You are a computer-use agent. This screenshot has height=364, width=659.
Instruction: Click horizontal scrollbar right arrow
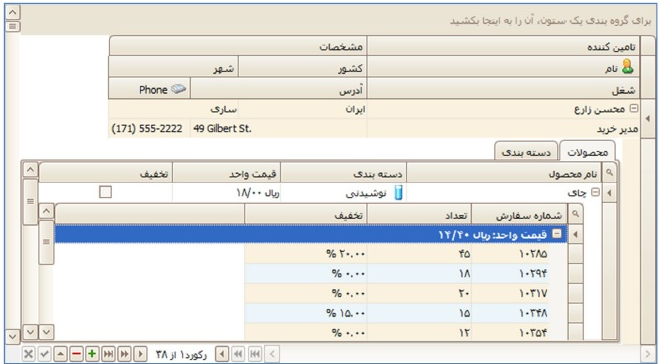click(648, 354)
